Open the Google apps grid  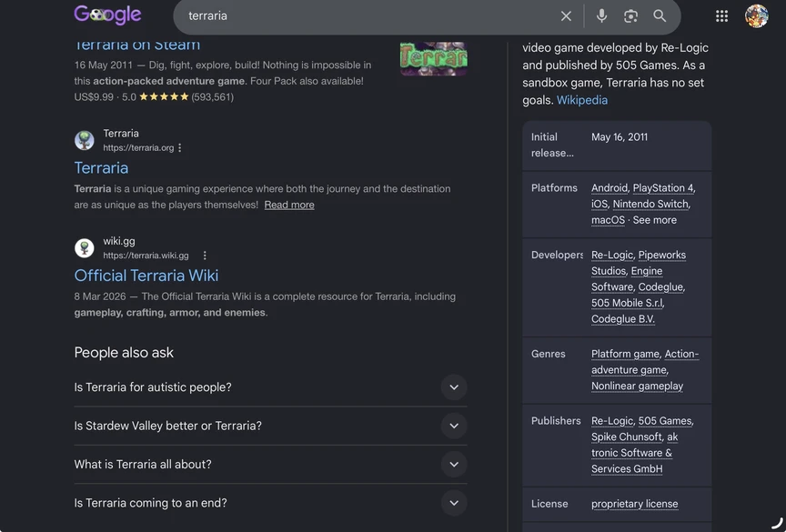click(x=721, y=16)
